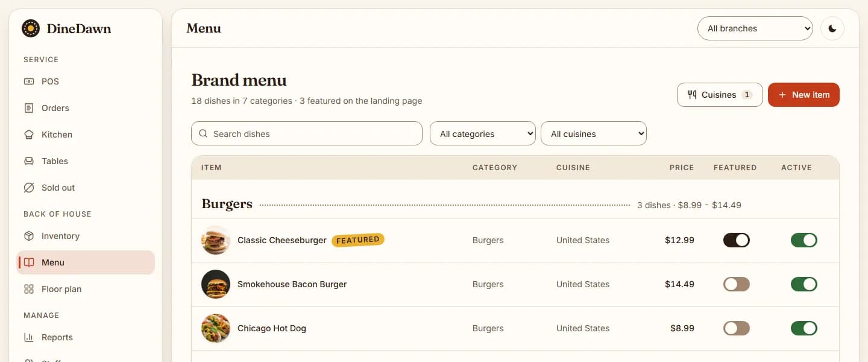Click the fork and knife Cuisines icon
Image resolution: width=868 pixels, height=362 pixels.
692,95
